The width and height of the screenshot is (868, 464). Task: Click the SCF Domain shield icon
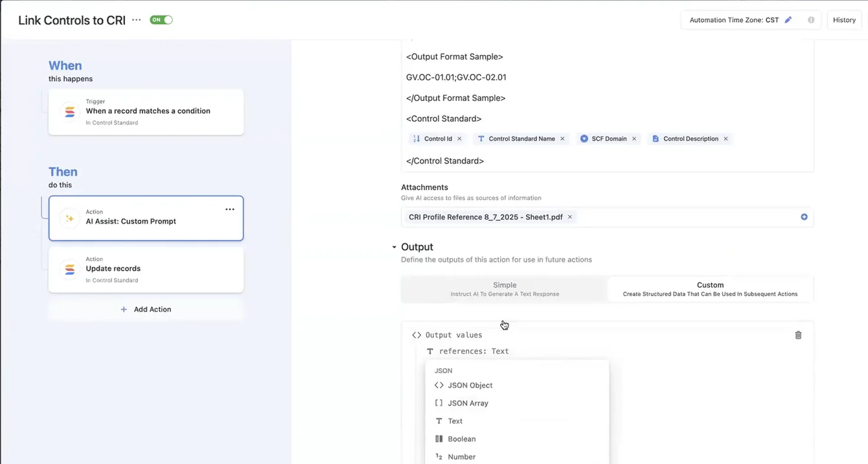click(584, 139)
